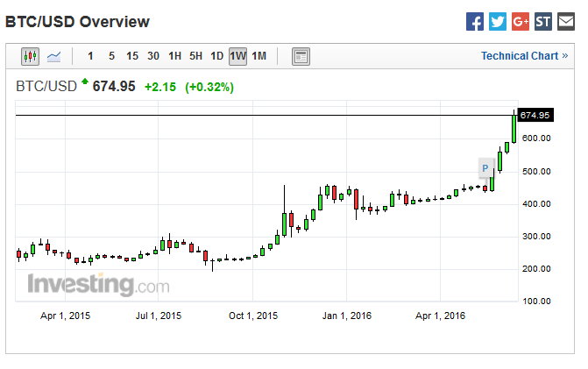The height and width of the screenshot is (369, 588).
Task: Switch to line chart type
Action: (54, 57)
